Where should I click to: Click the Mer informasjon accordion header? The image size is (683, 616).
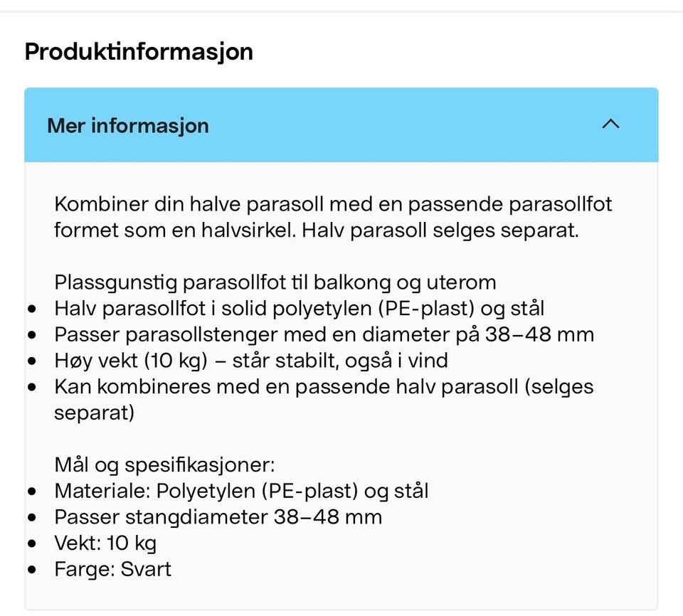click(x=341, y=125)
